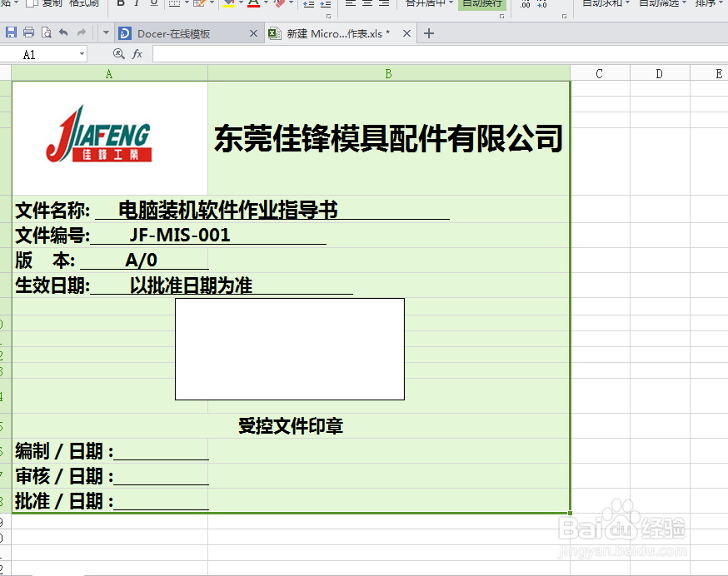This screenshot has height=576, width=728.
Task: Expand the 自动求和 autosum dropdown arrow
Action: pyautogui.click(x=627, y=2)
